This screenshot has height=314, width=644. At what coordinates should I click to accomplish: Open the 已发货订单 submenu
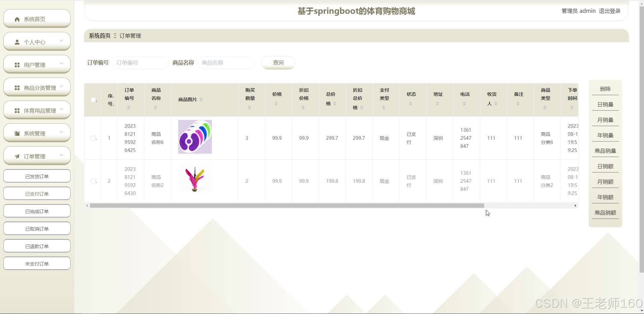pos(37,176)
